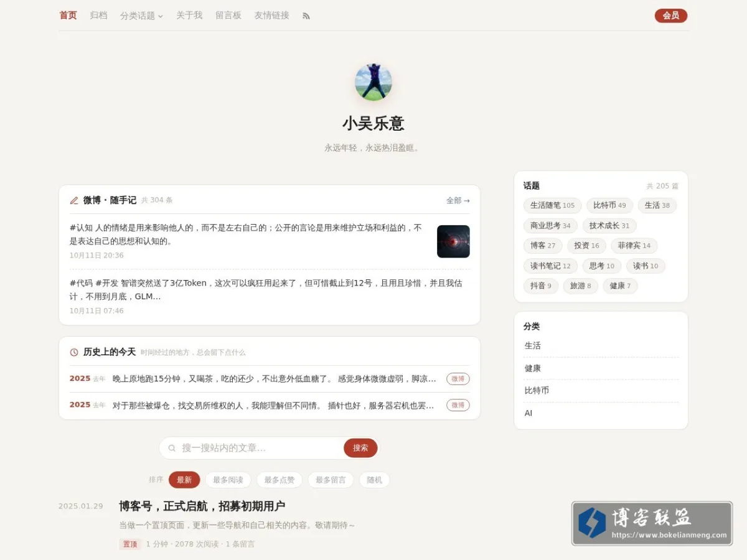Sort posts by 最多点赞
747x560 pixels.
pyautogui.click(x=280, y=480)
